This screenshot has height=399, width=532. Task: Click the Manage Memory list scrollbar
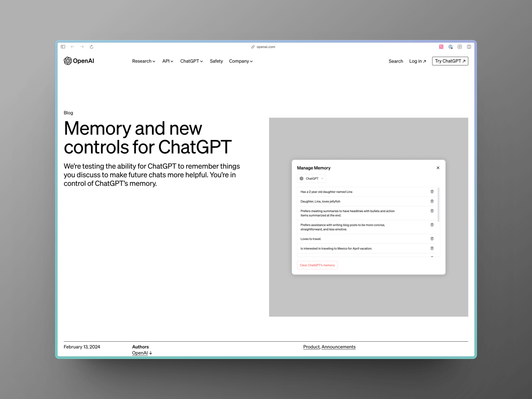[x=438, y=205]
